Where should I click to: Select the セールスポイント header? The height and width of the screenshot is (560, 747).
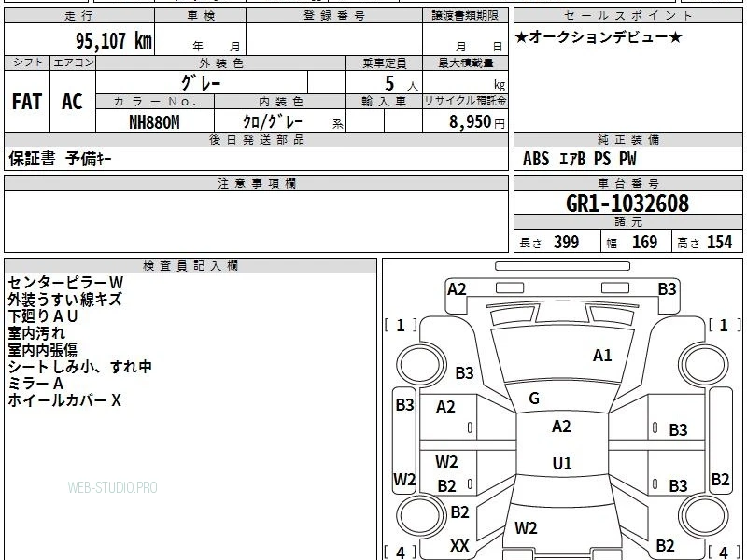tap(627, 15)
